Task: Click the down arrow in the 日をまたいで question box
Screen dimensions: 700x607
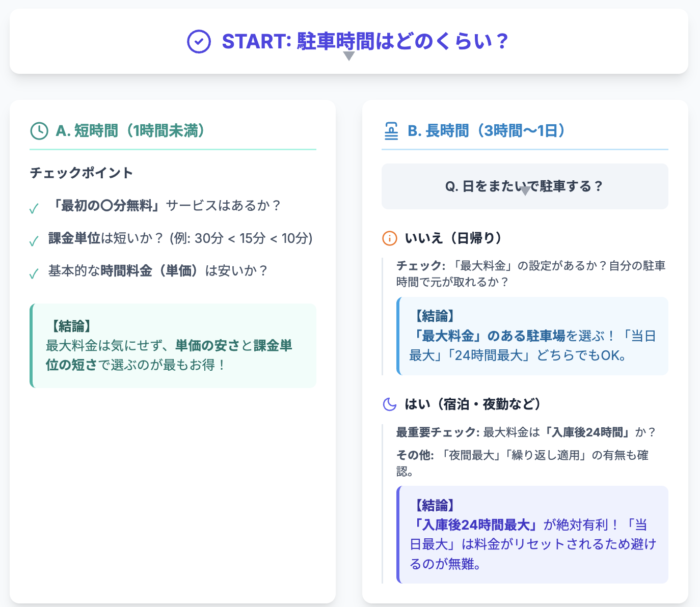Action: click(x=525, y=191)
